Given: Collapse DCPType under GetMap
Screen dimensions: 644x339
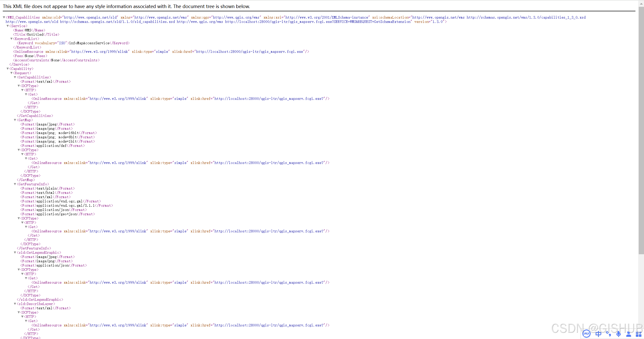Looking at the screenshot, I should [x=19, y=150].
